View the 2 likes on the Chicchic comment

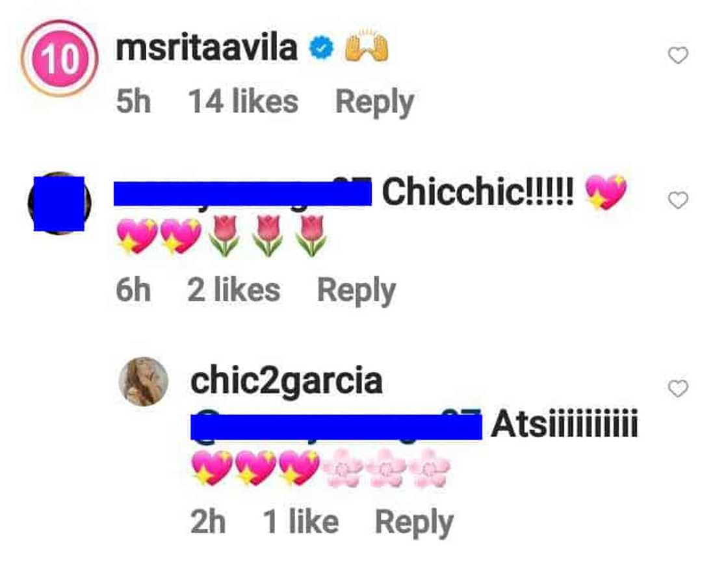tap(233, 290)
